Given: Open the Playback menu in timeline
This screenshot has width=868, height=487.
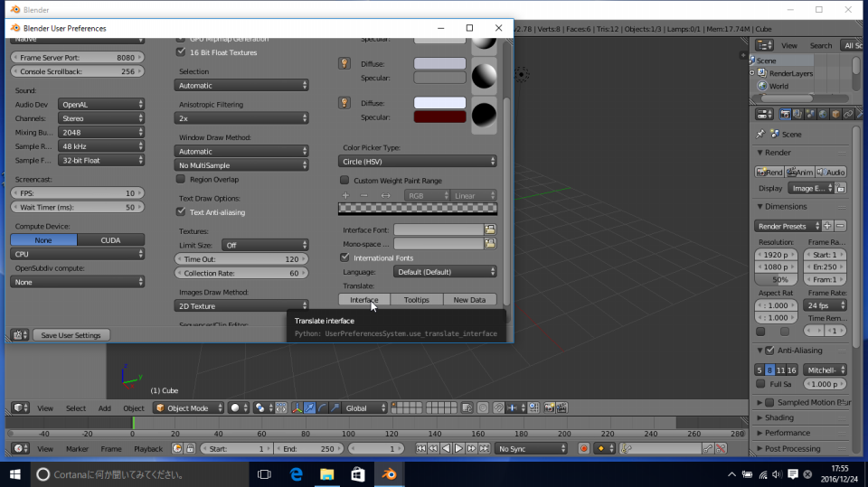Looking at the screenshot, I should click(148, 448).
